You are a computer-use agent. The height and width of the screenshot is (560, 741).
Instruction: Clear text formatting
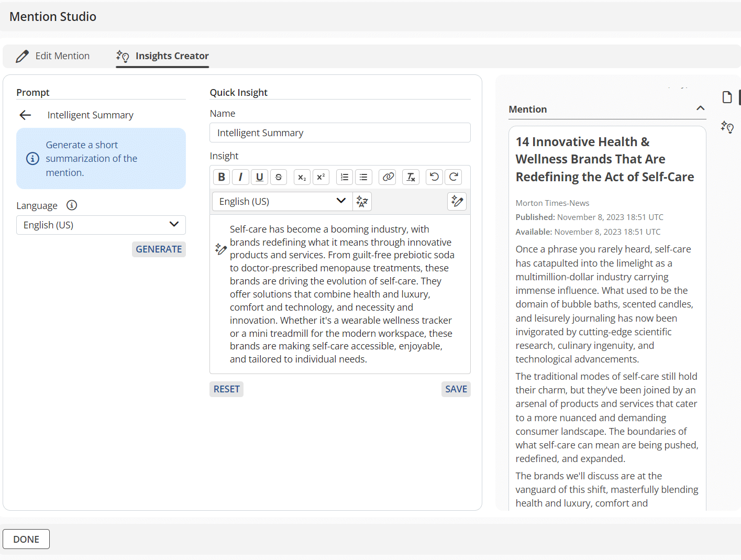[x=411, y=177]
